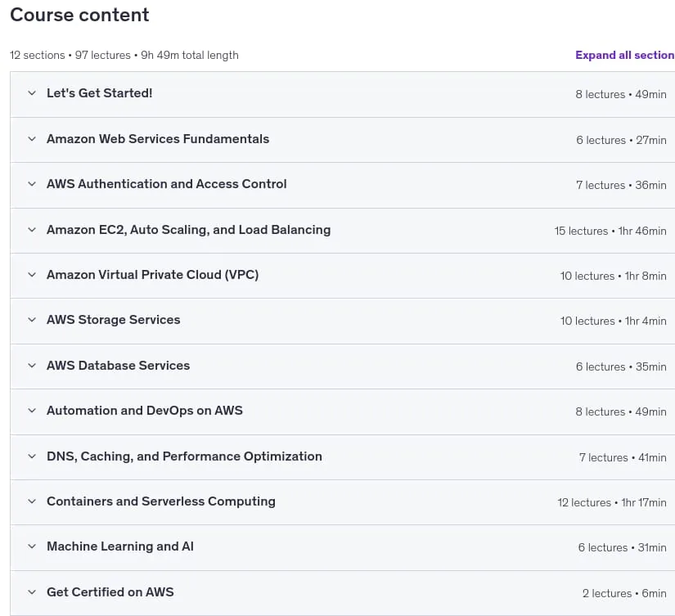
Task: Click '7 lectures • 41min' text
Action: click(623, 457)
